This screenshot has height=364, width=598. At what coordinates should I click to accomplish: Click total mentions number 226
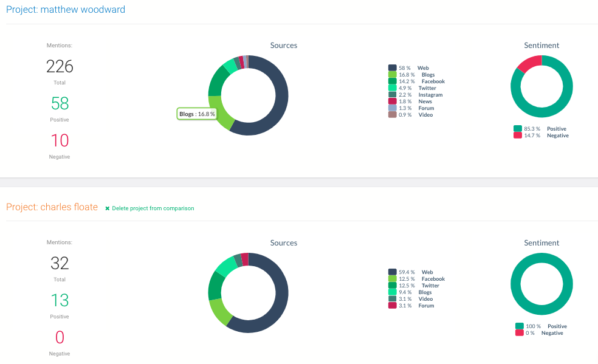(60, 66)
